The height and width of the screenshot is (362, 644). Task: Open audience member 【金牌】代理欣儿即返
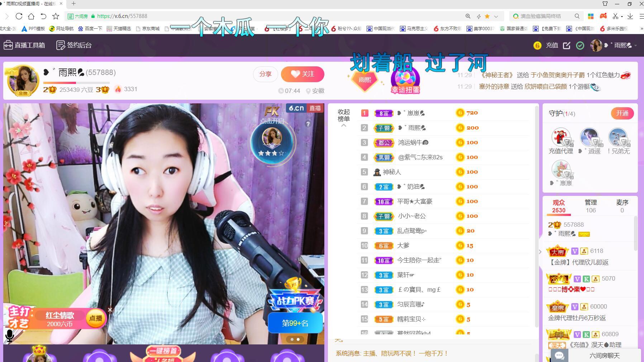pos(578,262)
